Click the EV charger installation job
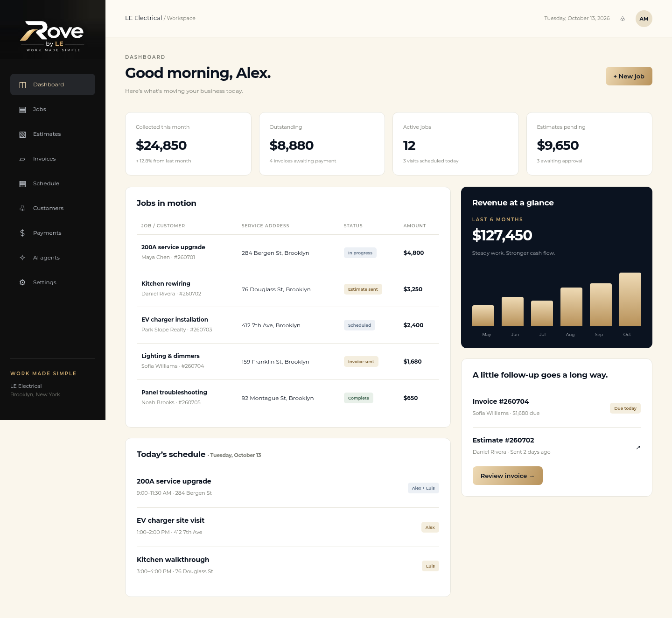Image resolution: width=672 pixels, height=618 pixels. click(288, 325)
